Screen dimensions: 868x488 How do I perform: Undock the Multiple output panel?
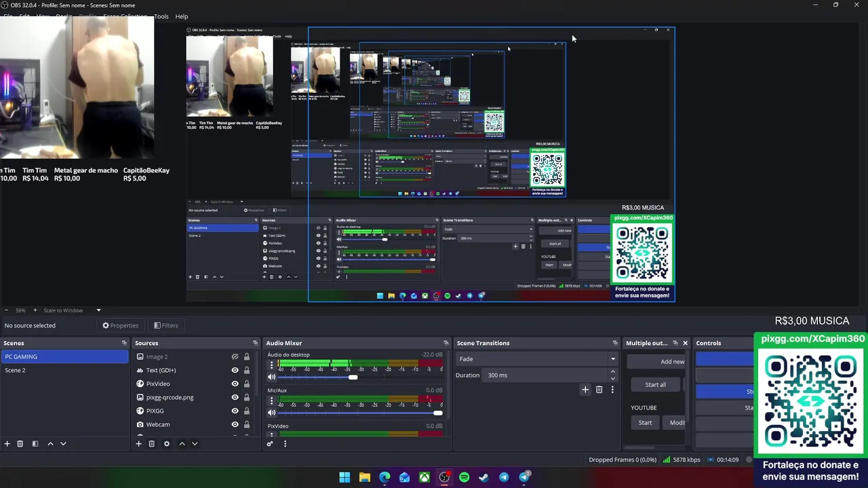coord(675,343)
